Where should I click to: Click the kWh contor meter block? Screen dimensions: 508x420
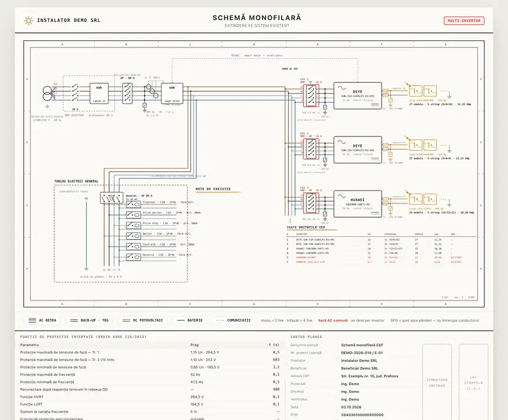click(99, 94)
